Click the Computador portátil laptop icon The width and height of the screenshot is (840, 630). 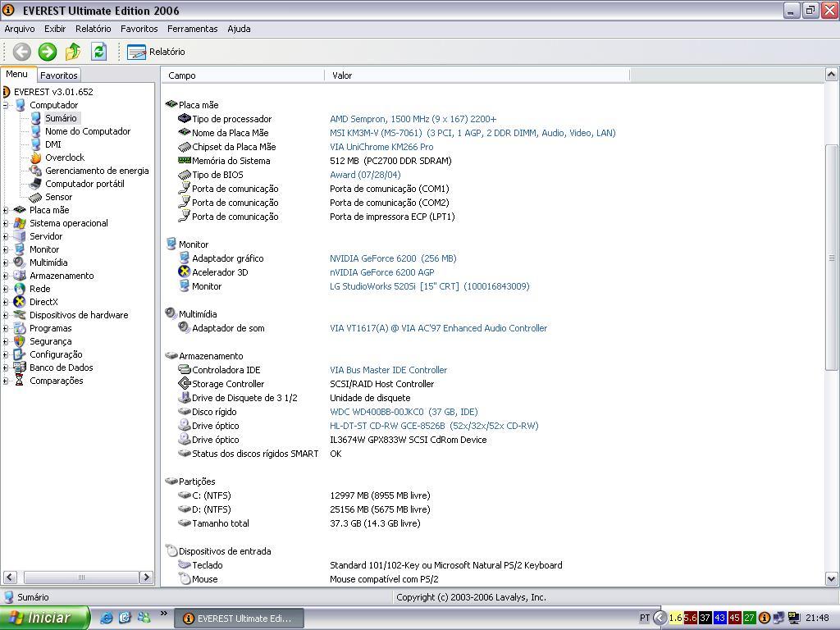tap(35, 184)
